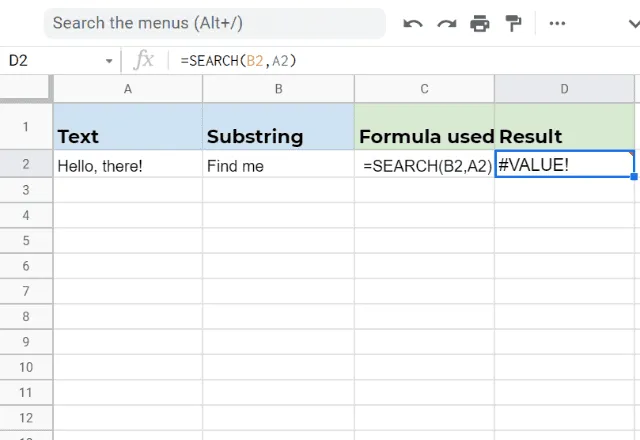640x440 pixels.
Task: Open the Name box dropdown arrow
Action: tap(109, 61)
